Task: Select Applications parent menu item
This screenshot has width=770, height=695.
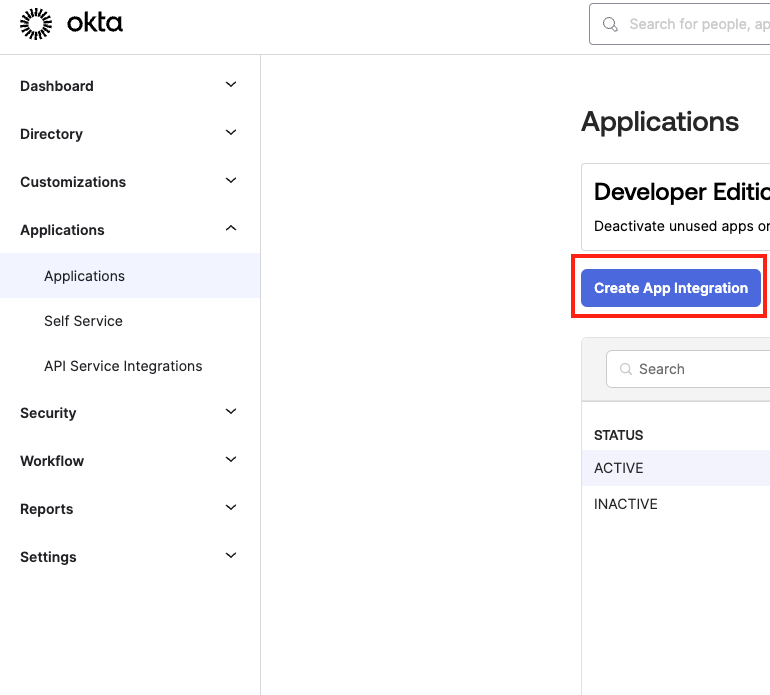Action: [62, 230]
